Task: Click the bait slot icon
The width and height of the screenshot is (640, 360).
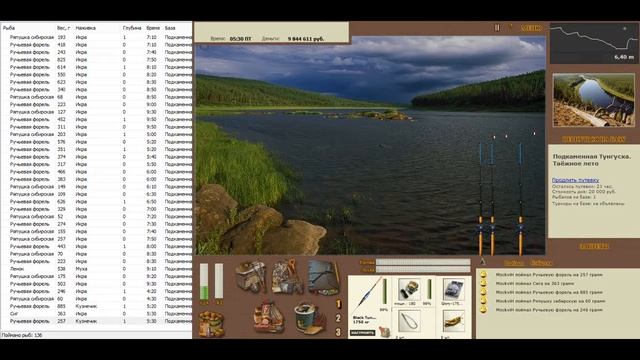Action: (x=453, y=321)
